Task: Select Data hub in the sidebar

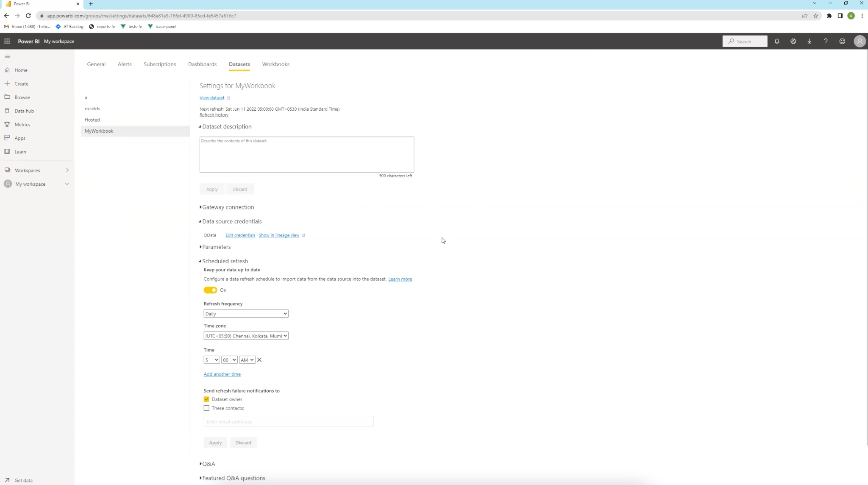Action: pos(24,111)
